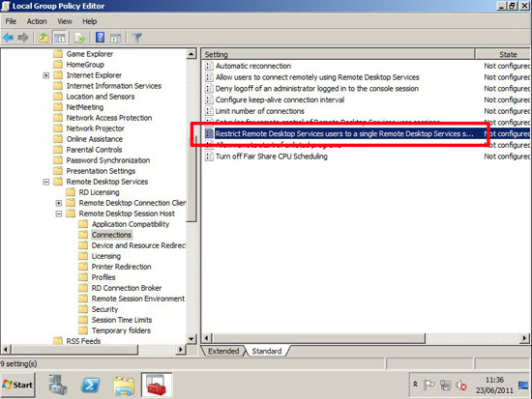Click folder icon next to Security

[83, 309]
